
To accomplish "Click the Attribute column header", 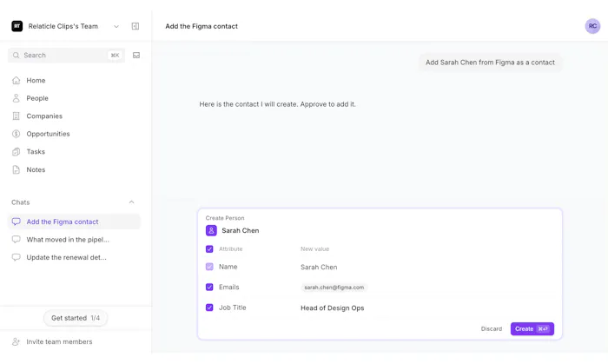I will [x=231, y=248].
